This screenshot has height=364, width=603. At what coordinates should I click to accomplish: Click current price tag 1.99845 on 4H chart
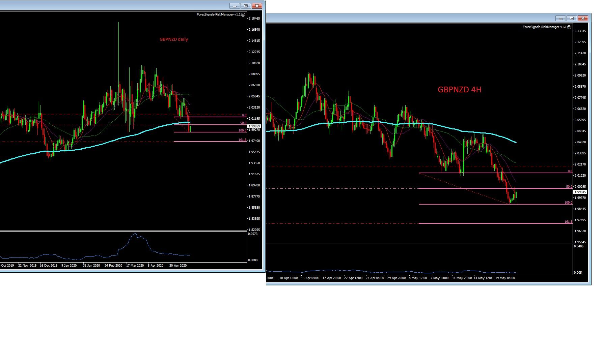(x=580, y=192)
